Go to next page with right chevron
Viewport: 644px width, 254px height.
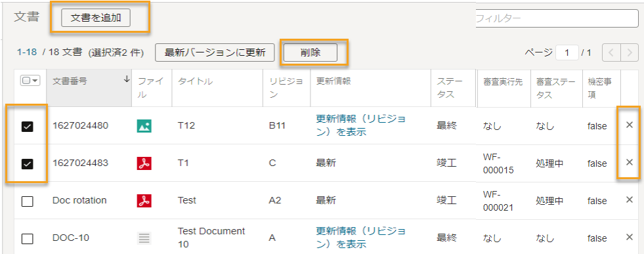627,53
